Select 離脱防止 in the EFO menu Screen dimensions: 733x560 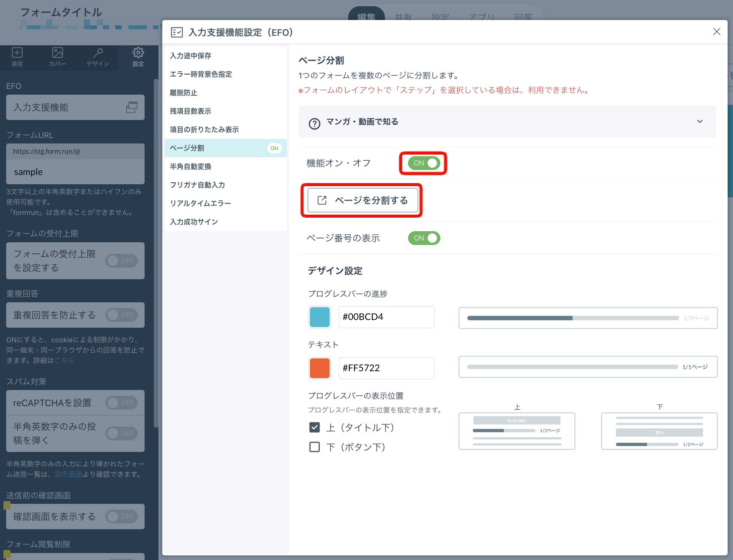pos(225,93)
